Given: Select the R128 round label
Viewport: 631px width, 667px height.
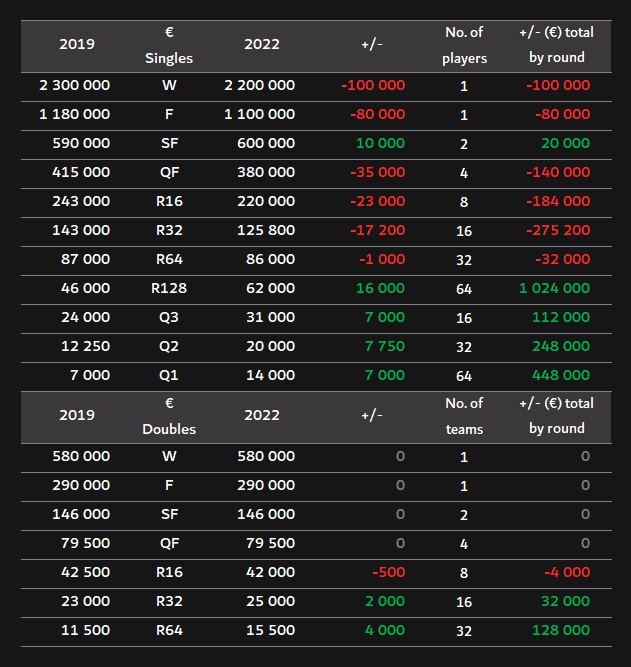Looking at the screenshot, I should tap(168, 288).
